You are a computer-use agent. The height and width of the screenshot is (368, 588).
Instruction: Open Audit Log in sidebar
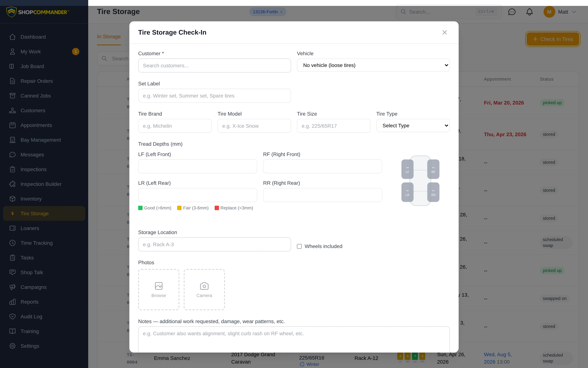(44, 317)
